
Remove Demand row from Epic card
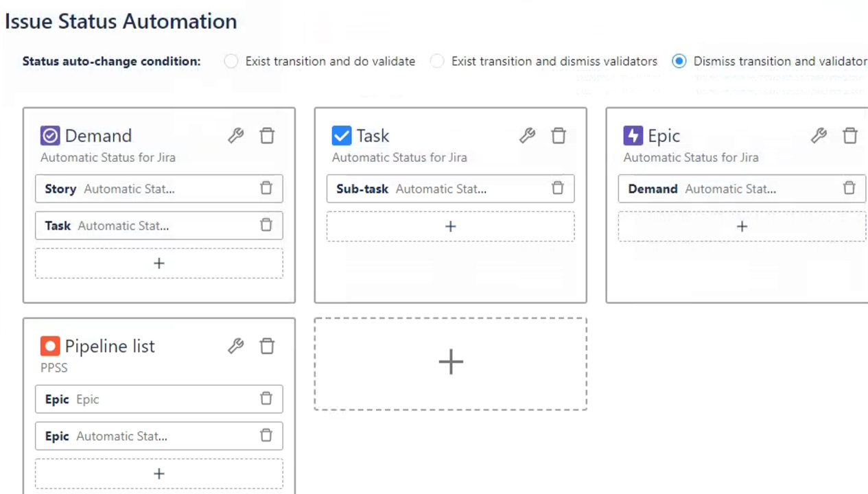[x=849, y=188]
